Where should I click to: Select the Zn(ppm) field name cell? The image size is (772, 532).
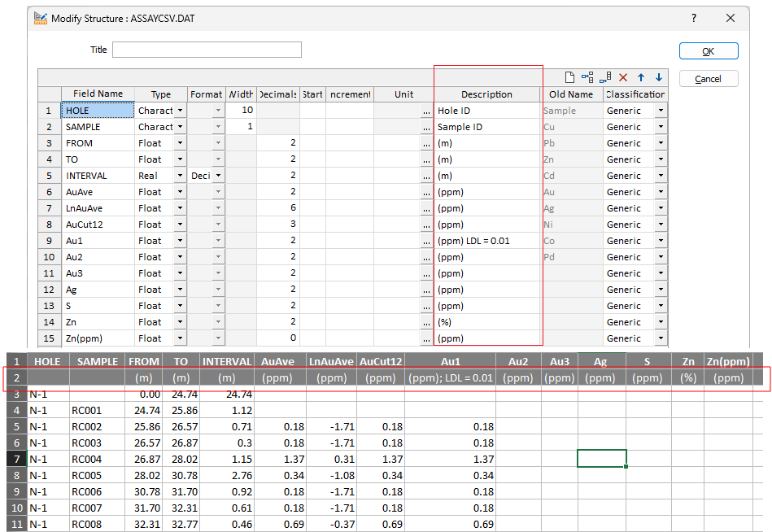pos(98,338)
